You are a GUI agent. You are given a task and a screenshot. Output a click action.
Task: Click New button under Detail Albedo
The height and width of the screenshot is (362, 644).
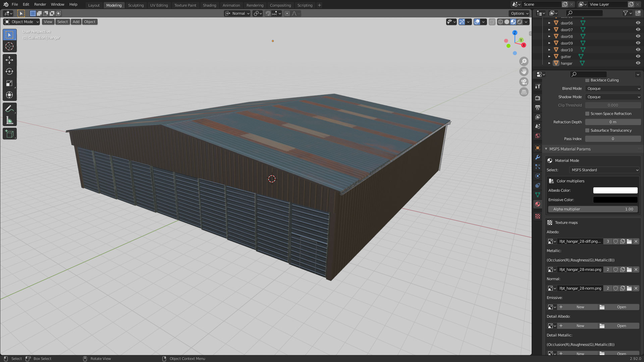[577, 326]
